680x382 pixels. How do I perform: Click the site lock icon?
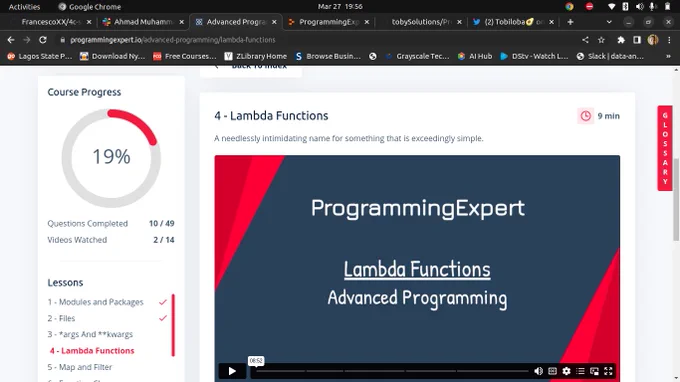click(x=62, y=40)
